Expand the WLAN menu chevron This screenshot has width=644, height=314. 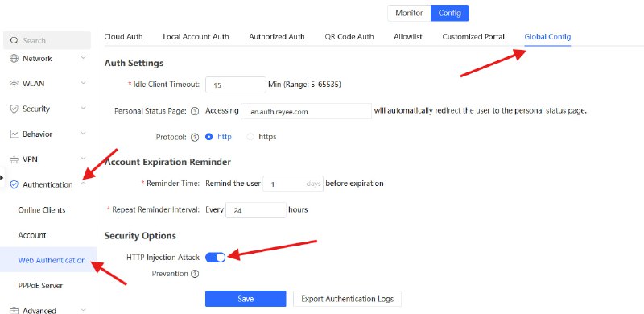coord(84,83)
